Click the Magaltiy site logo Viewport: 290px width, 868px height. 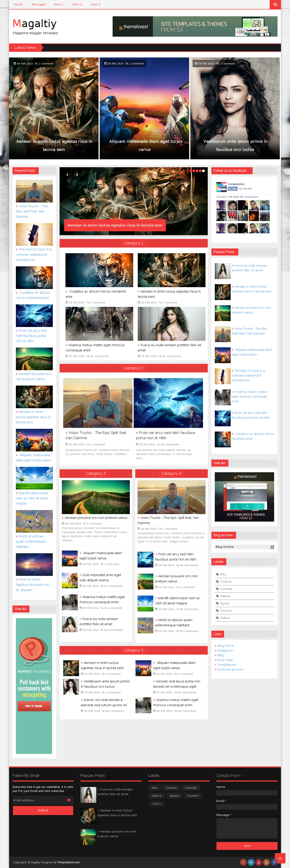coord(35,24)
